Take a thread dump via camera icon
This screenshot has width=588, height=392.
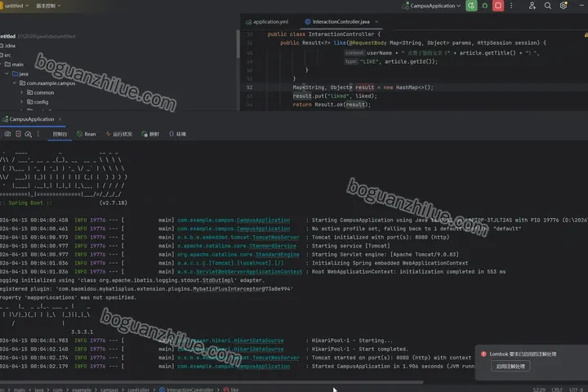pos(7,134)
